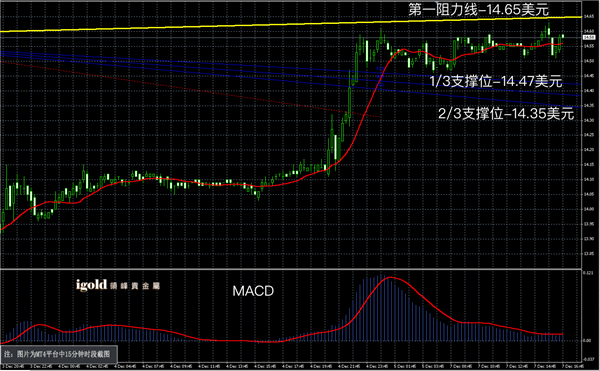
Task: Click the 1/3支撑位-14.47美元 support label
Action: (x=496, y=81)
